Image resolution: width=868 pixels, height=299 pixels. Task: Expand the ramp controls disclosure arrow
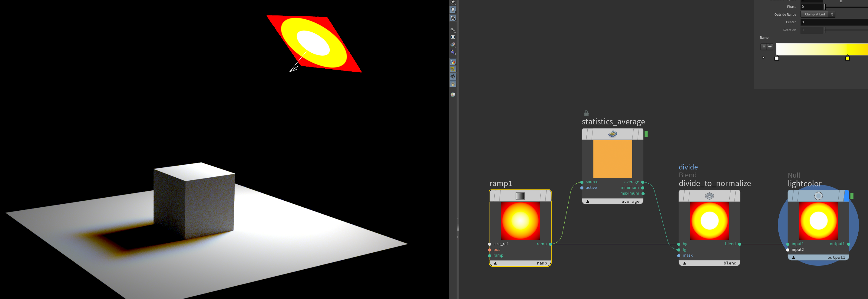[x=763, y=57]
